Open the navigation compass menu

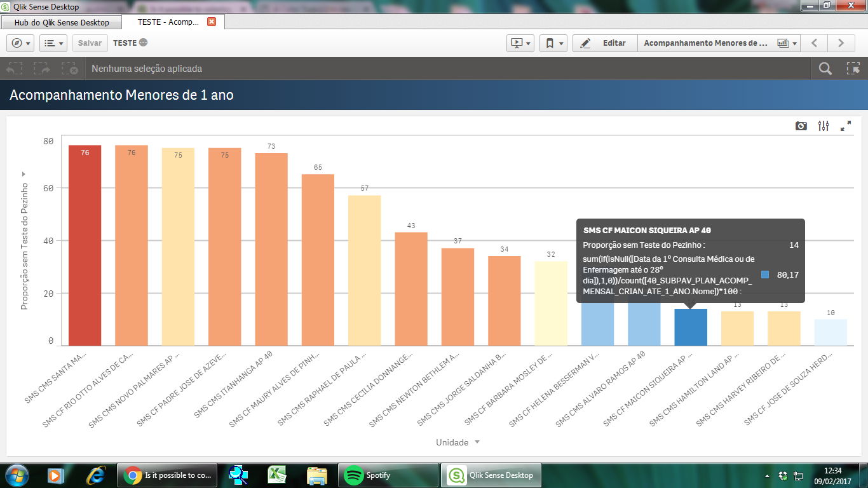click(x=20, y=43)
